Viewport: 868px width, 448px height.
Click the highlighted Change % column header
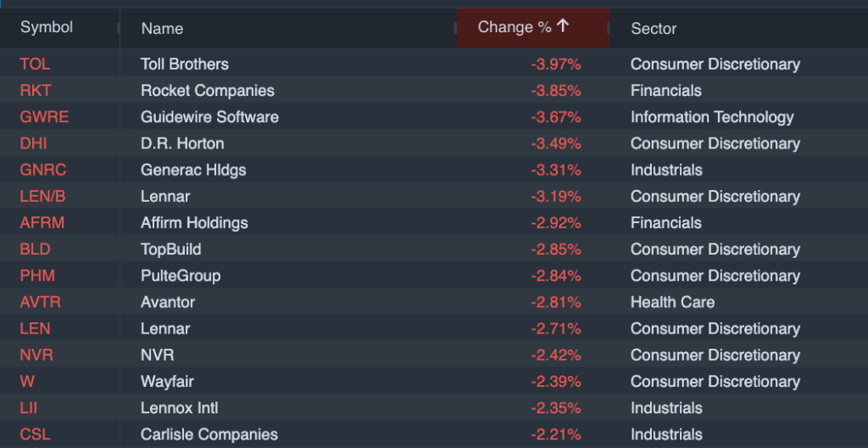(x=515, y=28)
